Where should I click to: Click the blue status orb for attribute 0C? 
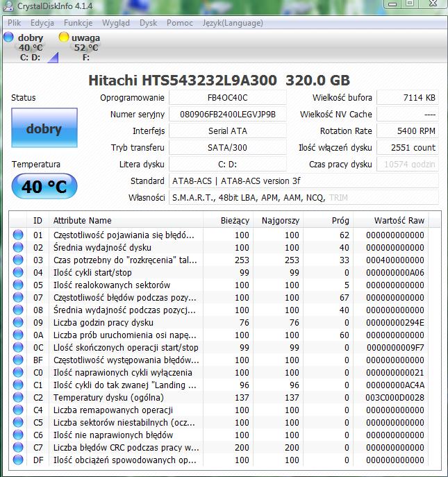point(18,347)
